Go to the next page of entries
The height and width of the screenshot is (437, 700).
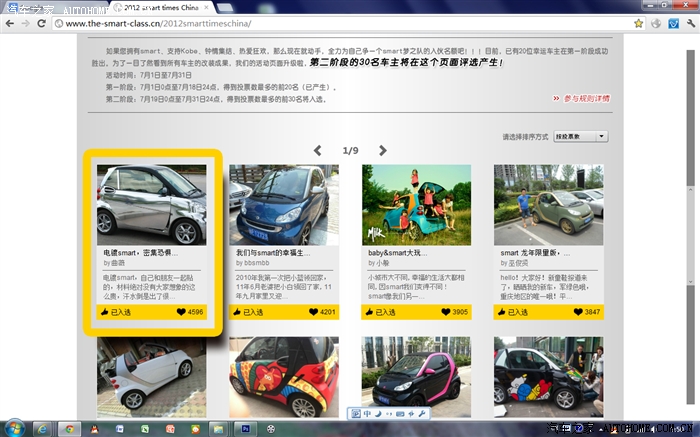382,151
